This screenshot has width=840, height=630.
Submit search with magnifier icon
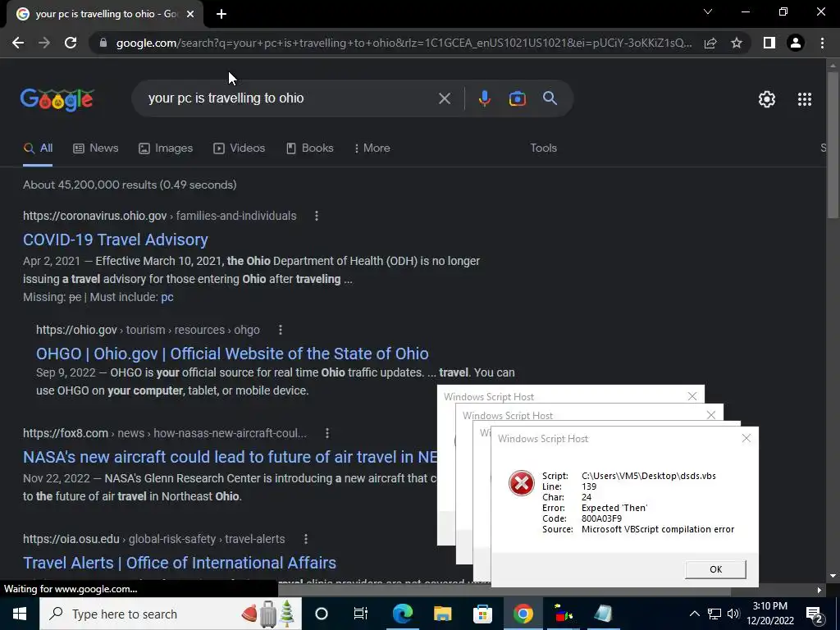pyautogui.click(x=550, y=98)
